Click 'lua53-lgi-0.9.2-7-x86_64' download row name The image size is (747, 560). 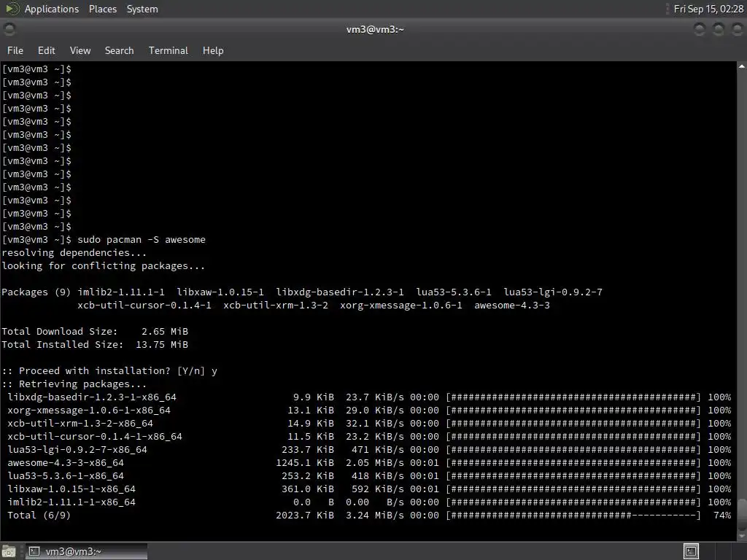[77, 449]
